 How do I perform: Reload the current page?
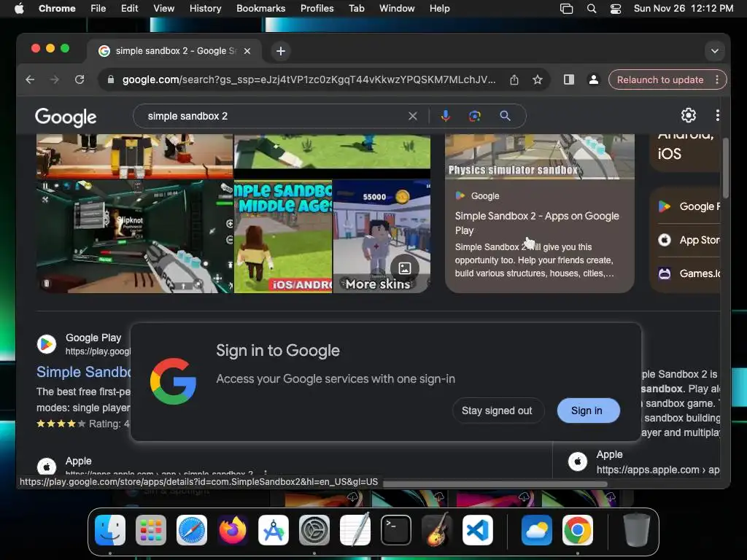[x=80, y=79]
